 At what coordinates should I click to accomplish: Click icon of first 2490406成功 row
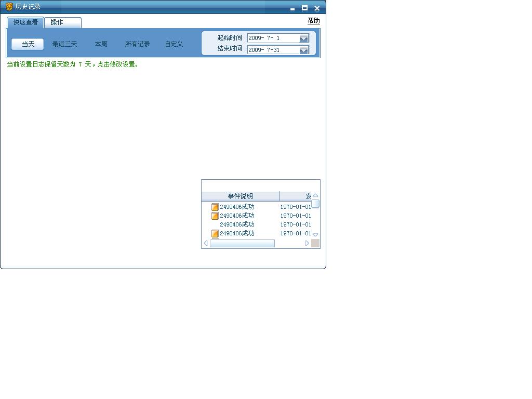tap(215, 207)
